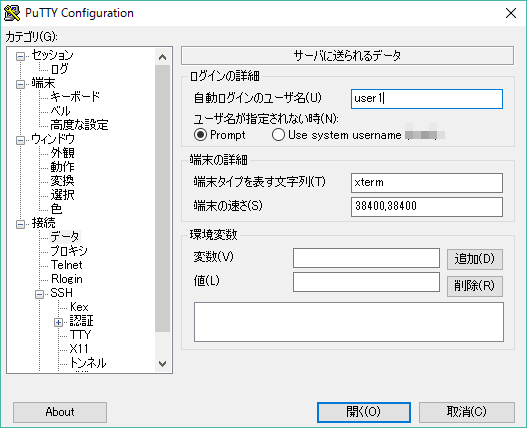
Task: Open the セッション category
Action: (x=52, y=55)
